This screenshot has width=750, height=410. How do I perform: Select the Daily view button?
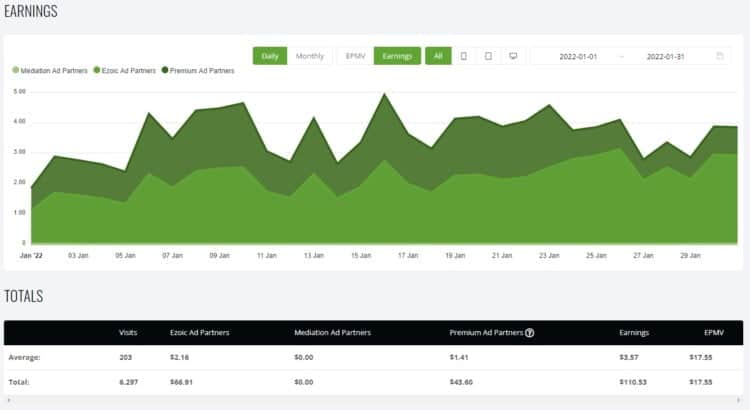270,56
